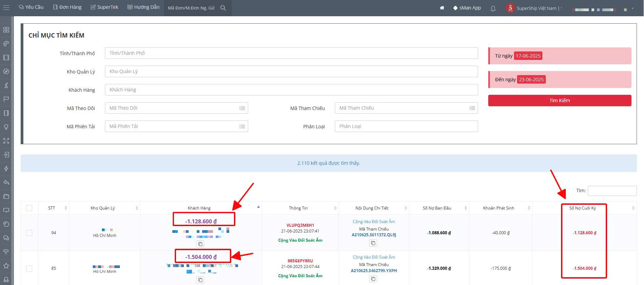Open the Hướng Dẫn menu
This screenshot has width=644, height=285.
click(x=143, y=7)
